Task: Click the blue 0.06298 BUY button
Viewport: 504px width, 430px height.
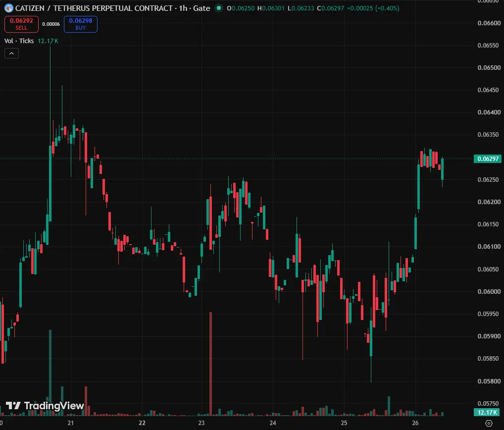Action: point(80,24)
